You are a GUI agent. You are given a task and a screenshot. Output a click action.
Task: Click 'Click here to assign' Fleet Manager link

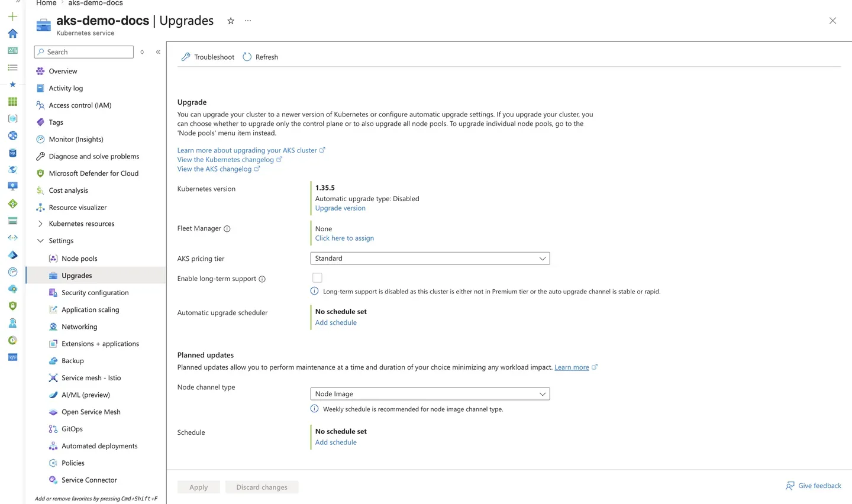(344, 238)
